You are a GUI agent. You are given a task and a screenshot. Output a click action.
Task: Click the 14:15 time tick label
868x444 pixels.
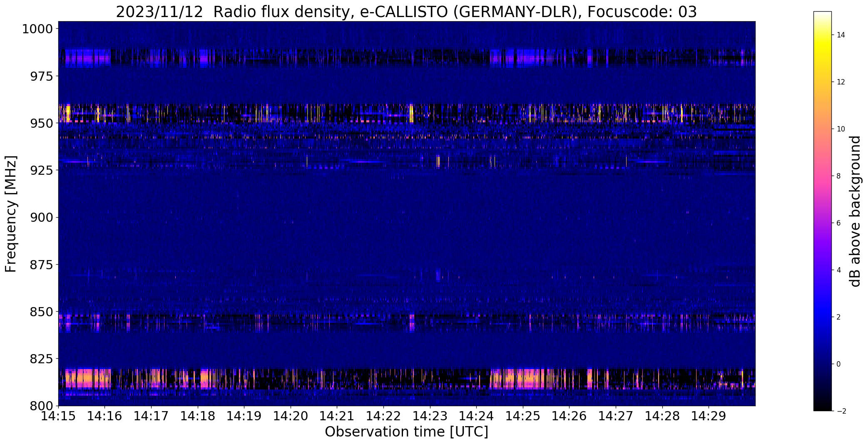[58, 416]
